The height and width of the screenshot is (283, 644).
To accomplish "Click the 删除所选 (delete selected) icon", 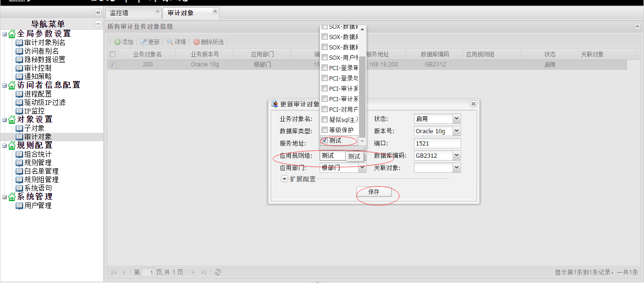I will [x=197, y=42].
